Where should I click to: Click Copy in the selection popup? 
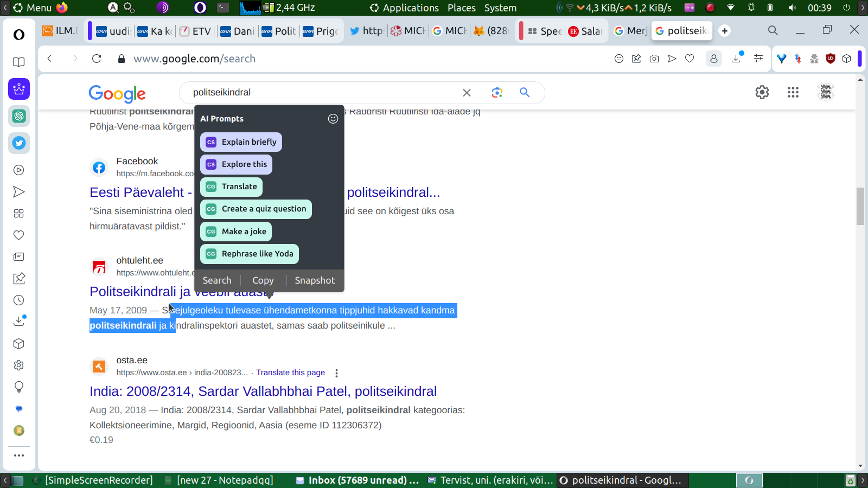click(263, 280)
